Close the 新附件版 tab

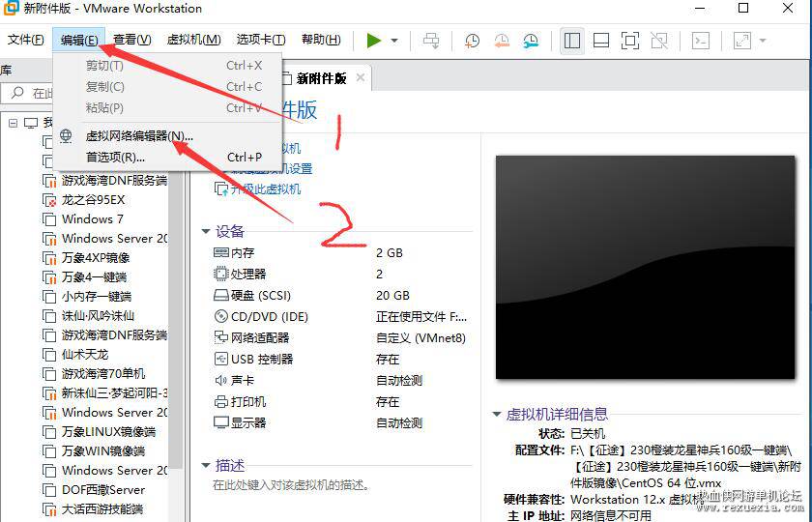(361, 77)
